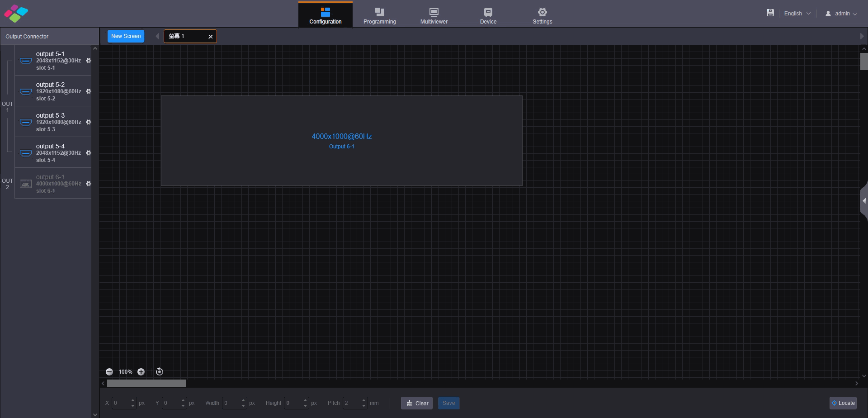
Task: Click the horizontal canvas scrollbar thumb
Action: 146,384
